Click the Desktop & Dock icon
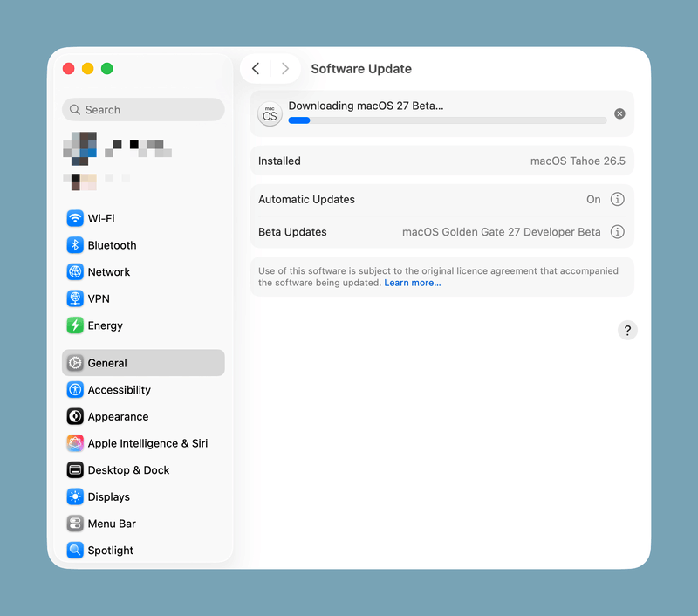Image resolution: width=698 pixels, height=616 pixels. (75, 470)
